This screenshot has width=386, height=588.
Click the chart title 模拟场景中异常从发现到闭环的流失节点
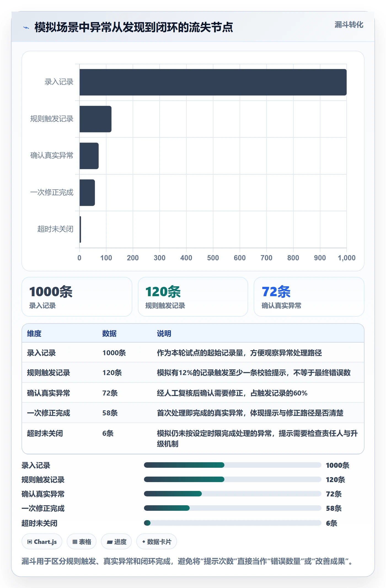pyautogui.click(x=134, y=27)
